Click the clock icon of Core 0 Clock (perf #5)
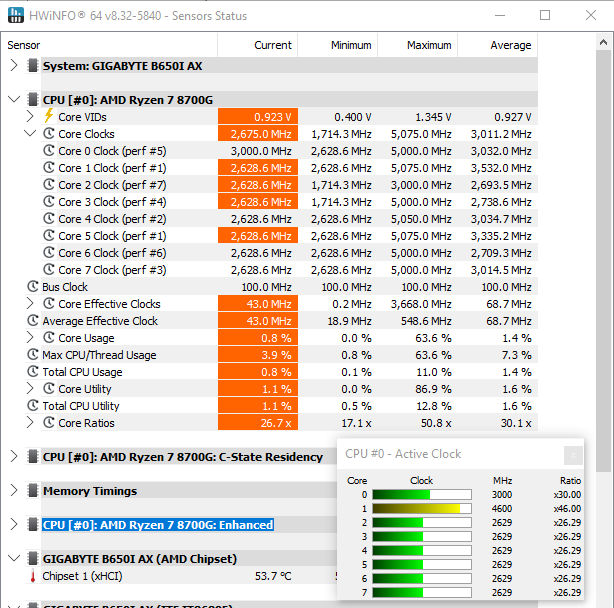 (49, 150)
